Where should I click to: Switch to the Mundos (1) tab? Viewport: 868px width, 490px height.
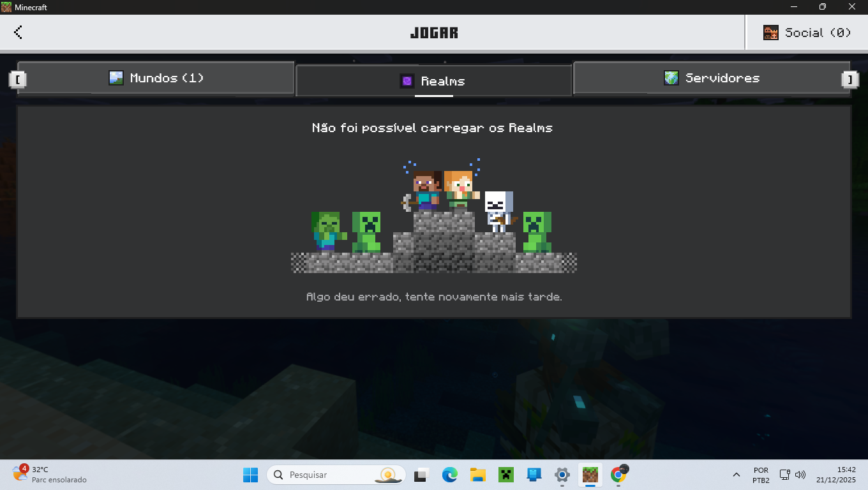[x=156, y=78]
